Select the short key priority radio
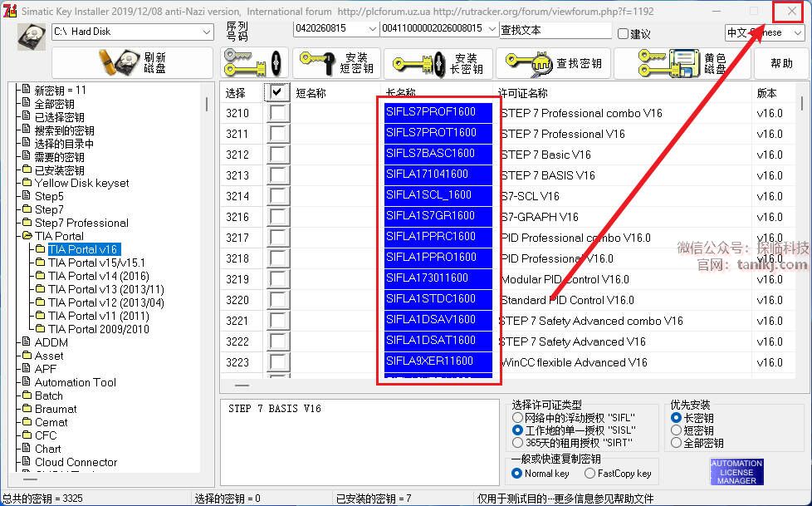 [x=676, y=430]
